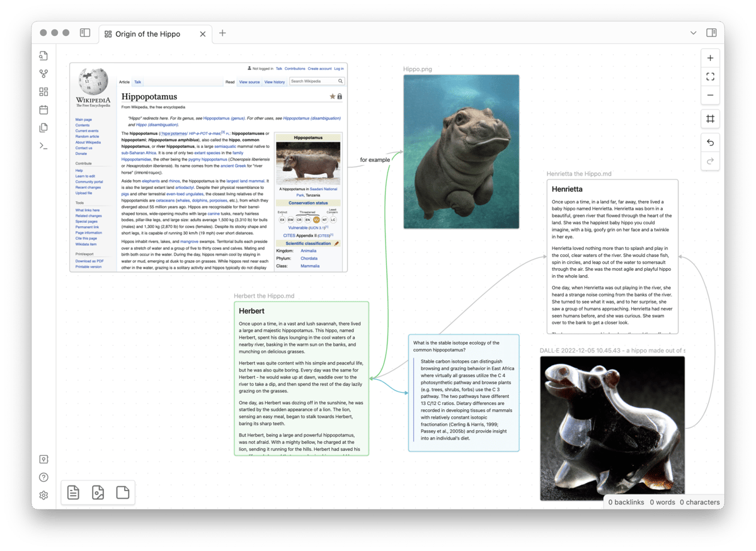756x551 pixels.
Task: Open Obsidian settings gear
Action: coord(43,496)
